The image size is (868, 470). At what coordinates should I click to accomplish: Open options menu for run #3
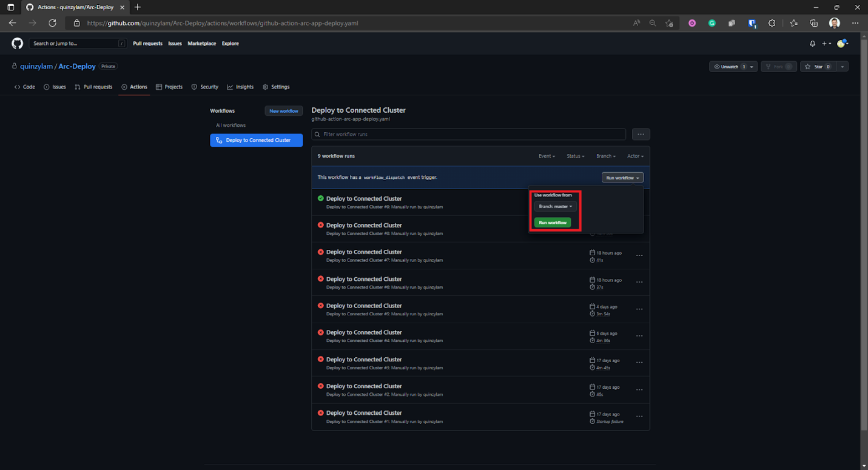pyautogui.click(x=639, y=363)
